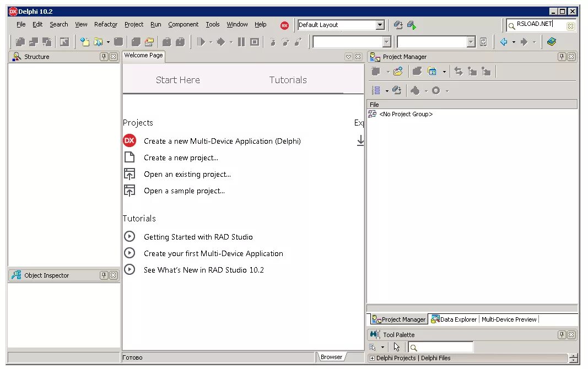Expand Delphi Projects category in Tool Palette
588x369 pixels.
pos(372,358)
